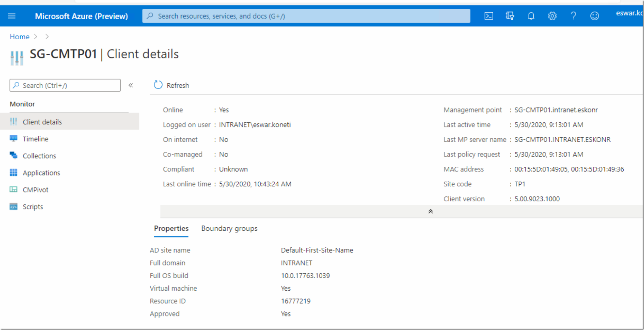This screenshot has width=644, height=330.
Task: Switch to the Properties tab
Action: point(171,229)
